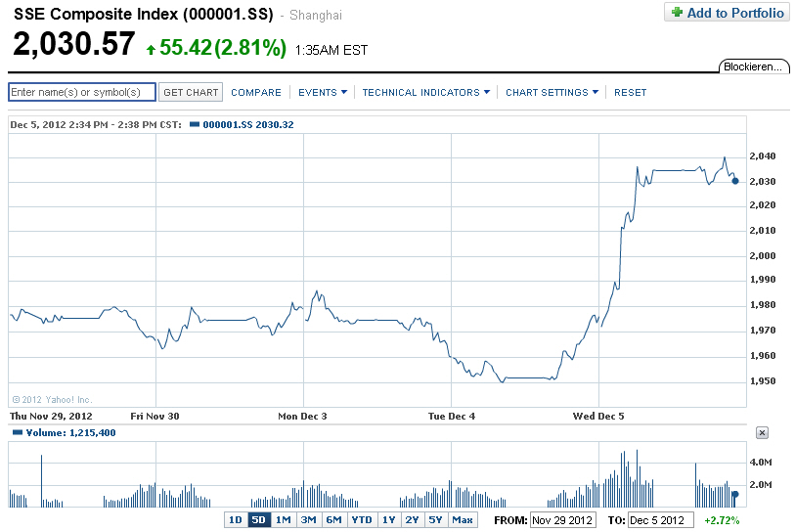Click the Shanghai exchange label
This screenshot has width=795, height=532.
click(x=316, y=16)
